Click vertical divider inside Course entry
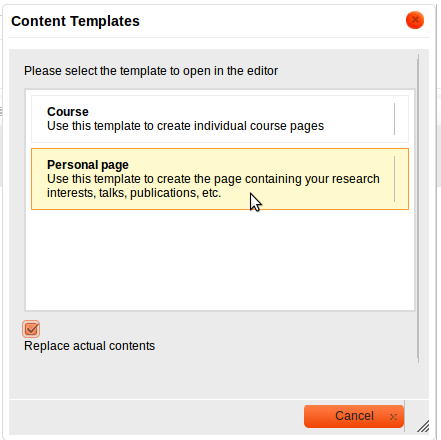Image resolution: width=441 pixels, height=440 pixels. tap(394, 119)
